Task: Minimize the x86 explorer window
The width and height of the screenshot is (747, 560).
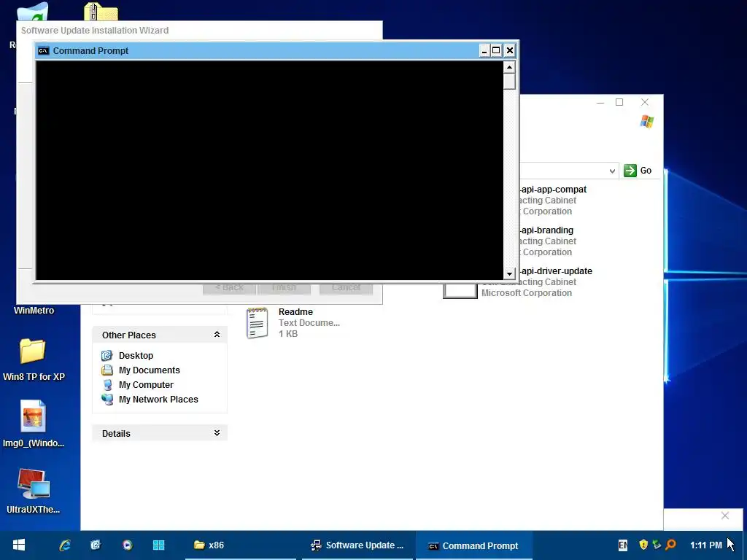Action: (x=600, y=102)
